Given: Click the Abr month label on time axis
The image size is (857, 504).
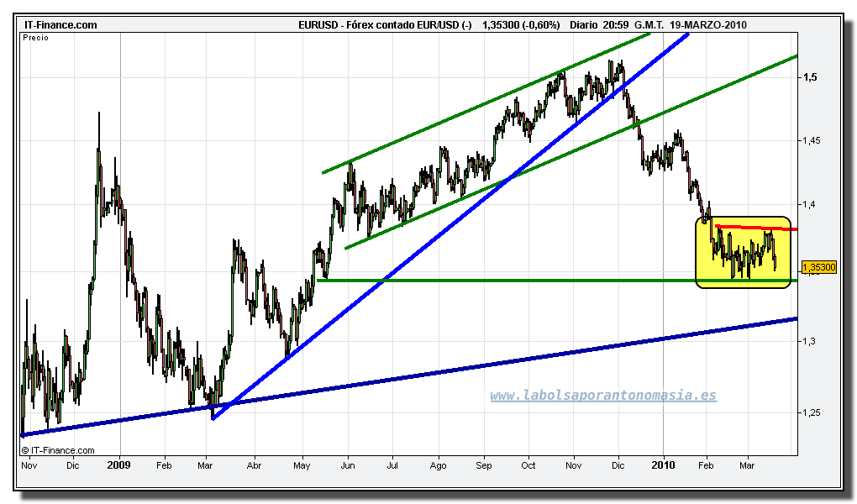Looking at the screenshot, I should click(254, 465).
